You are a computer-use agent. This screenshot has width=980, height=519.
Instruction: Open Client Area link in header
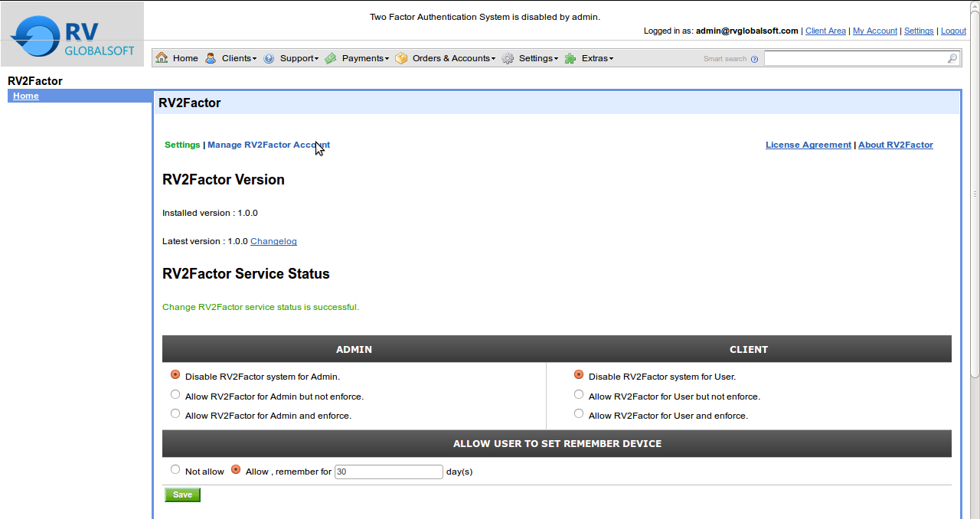(x=825, y=31)
